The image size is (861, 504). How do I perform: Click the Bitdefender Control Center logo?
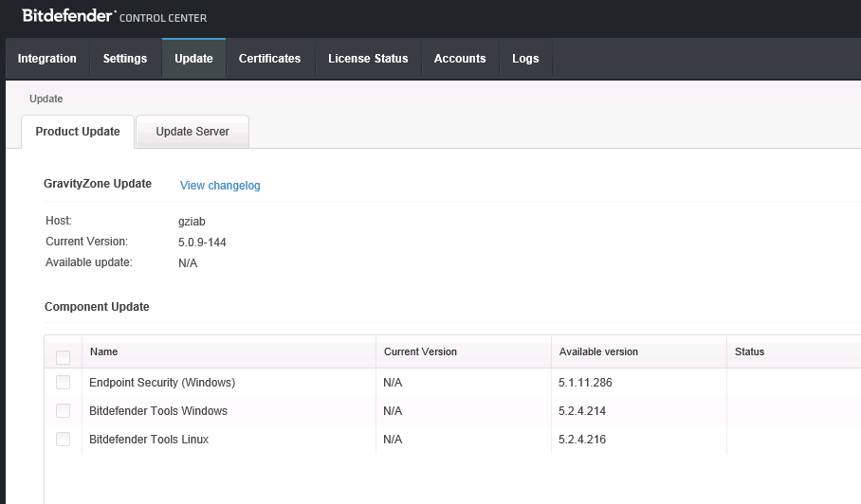point(114,16)
